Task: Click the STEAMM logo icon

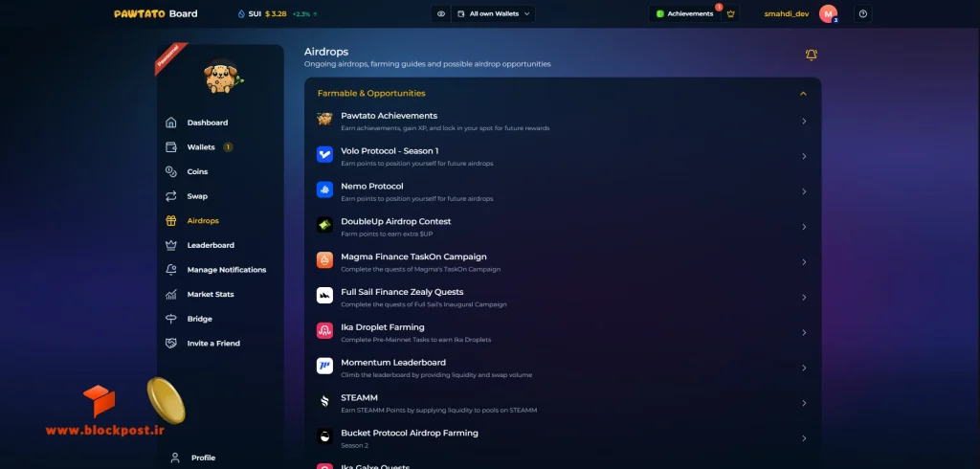Action: point(324,401)
